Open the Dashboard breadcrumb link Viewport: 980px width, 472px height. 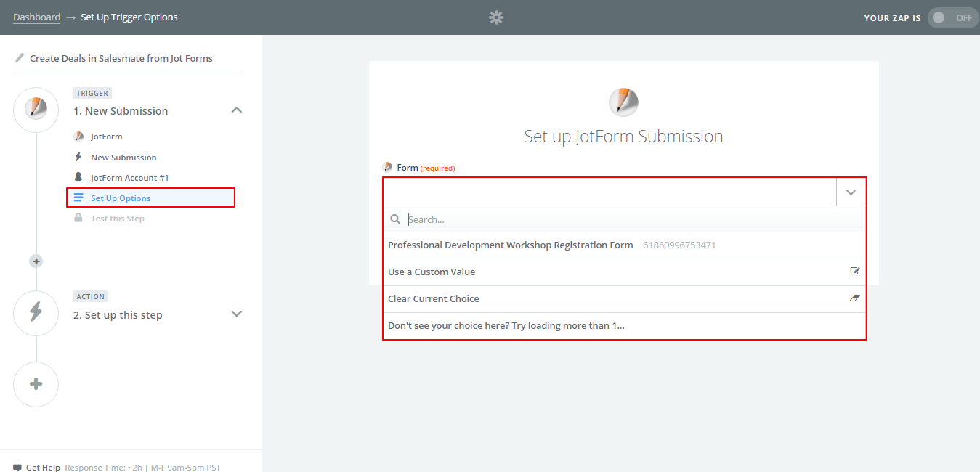click(x=36, y=17)
